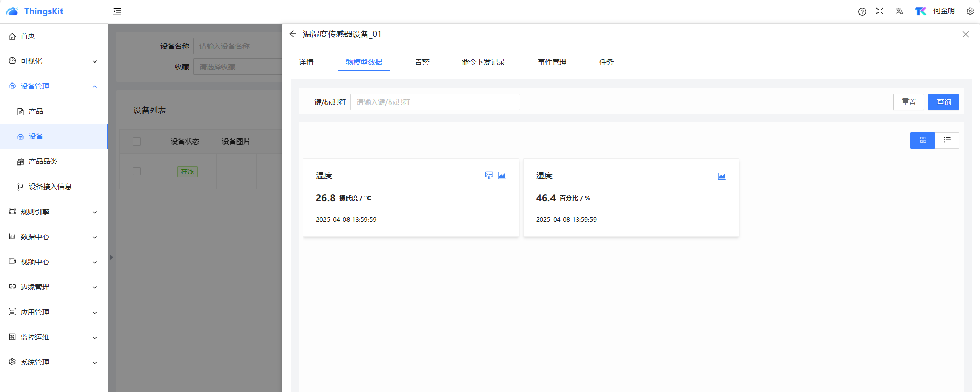
Task: Open the language translation switcher
Action: pos(899,11)
